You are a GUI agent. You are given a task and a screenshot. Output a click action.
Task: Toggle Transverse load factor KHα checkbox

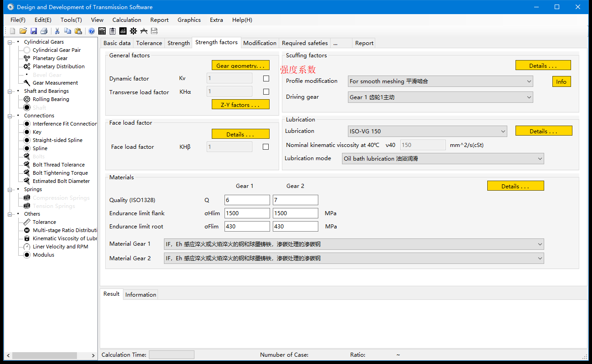266,91
